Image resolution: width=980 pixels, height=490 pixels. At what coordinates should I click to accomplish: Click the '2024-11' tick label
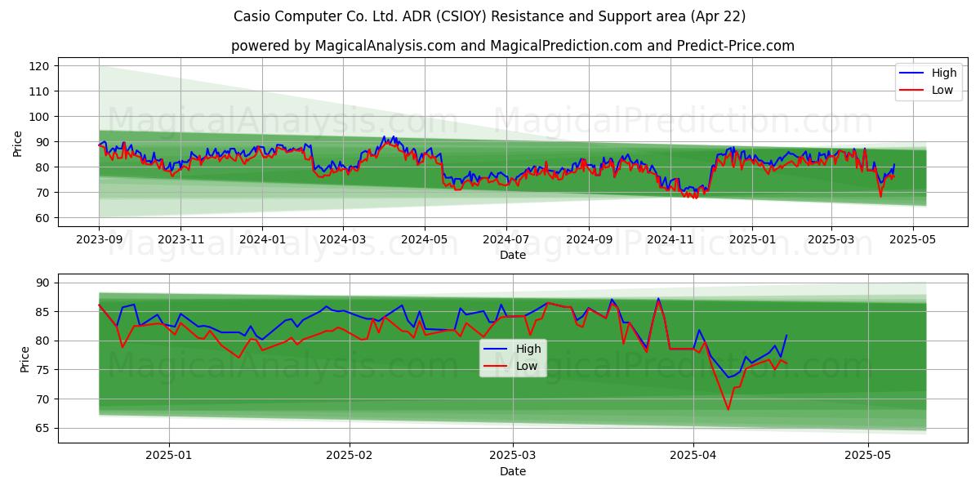coord(670,240)
